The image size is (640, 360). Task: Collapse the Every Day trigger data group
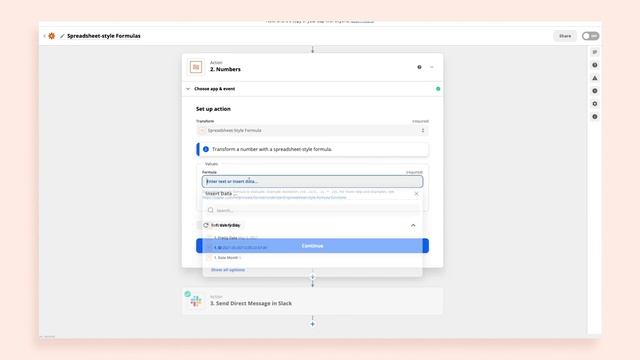click(x=413, y=225)
